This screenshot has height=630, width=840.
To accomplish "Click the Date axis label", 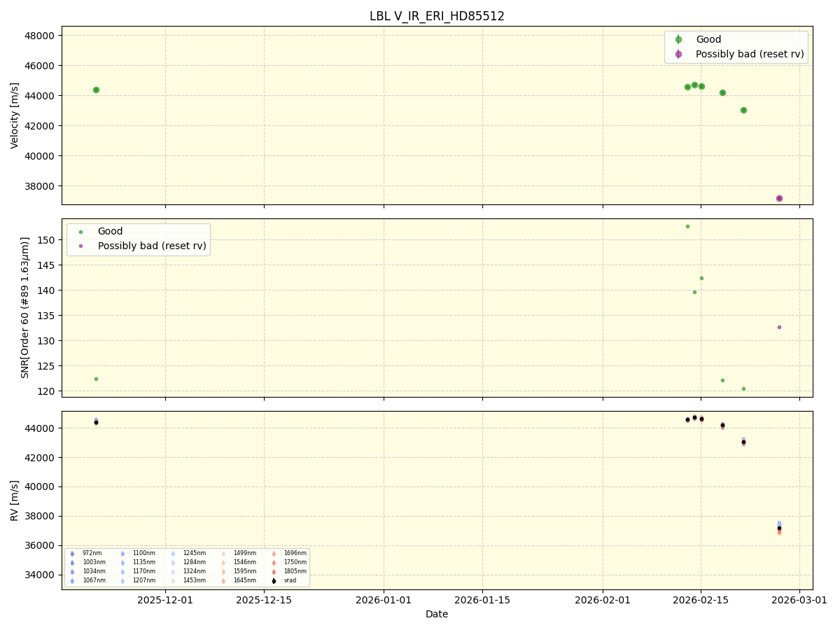I will (x=435, y=614).
